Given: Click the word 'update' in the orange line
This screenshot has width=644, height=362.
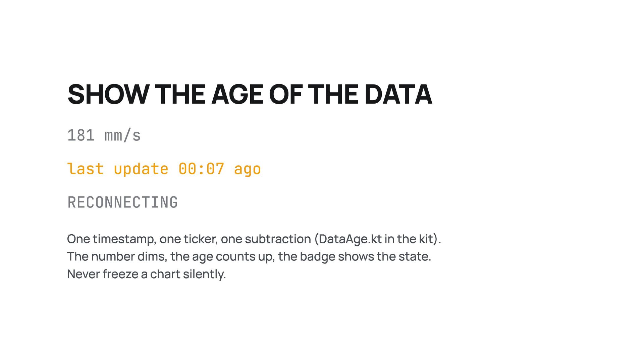Looking at the screenshot, I should tap(141, 169).
